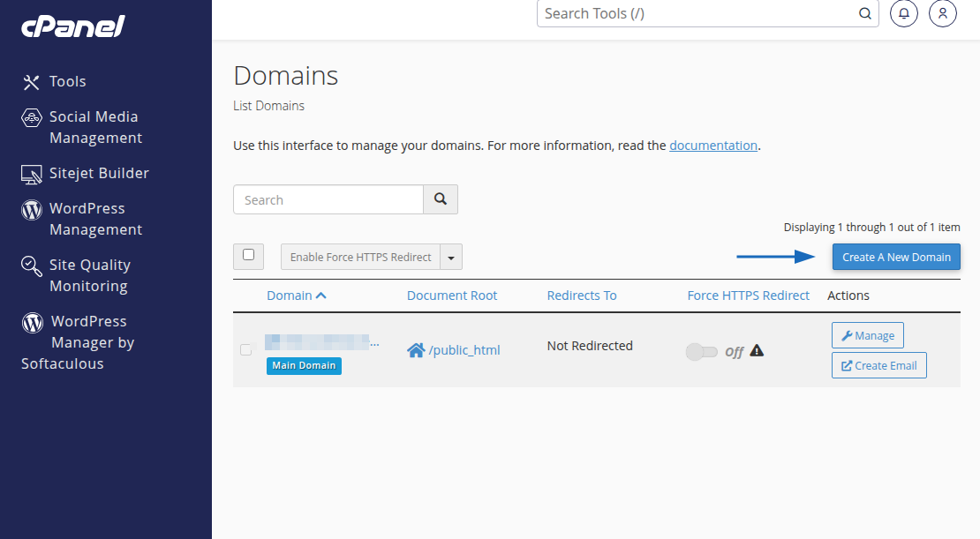Click the warning triangle next to off toggle
This screenshot has height=539, width=980.
click(757, 350)
